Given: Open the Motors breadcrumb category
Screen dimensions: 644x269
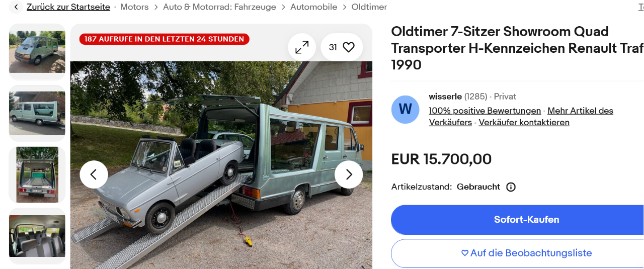Looking at the screenshot, I should point(134,7).
